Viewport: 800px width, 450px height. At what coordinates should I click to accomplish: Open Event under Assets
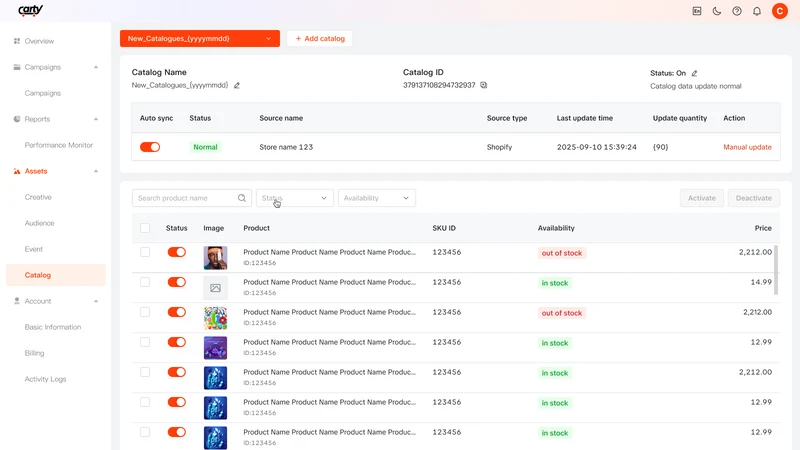(x=34, y=249)
